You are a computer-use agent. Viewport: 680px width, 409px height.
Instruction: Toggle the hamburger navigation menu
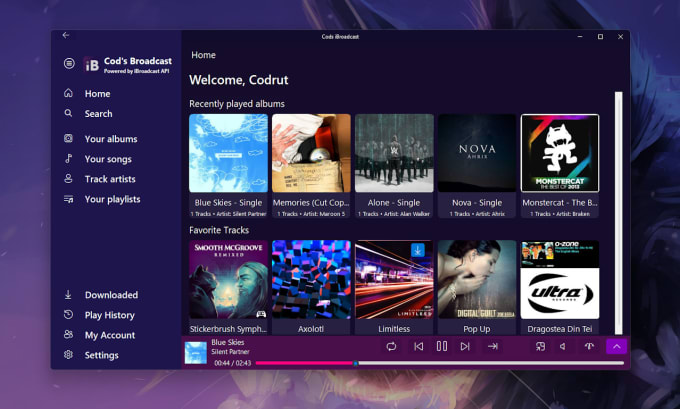(69, 63)
